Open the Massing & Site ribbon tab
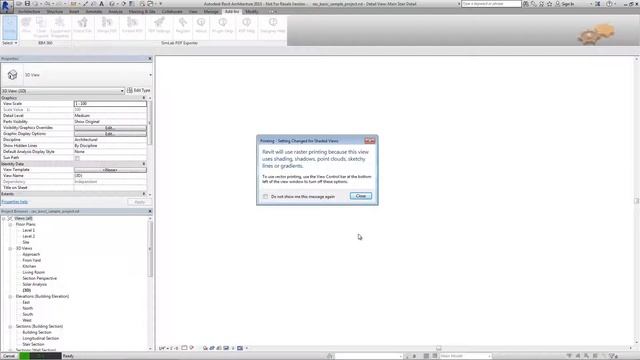This screenshot has width=640, height=360. tap(142, 11)
